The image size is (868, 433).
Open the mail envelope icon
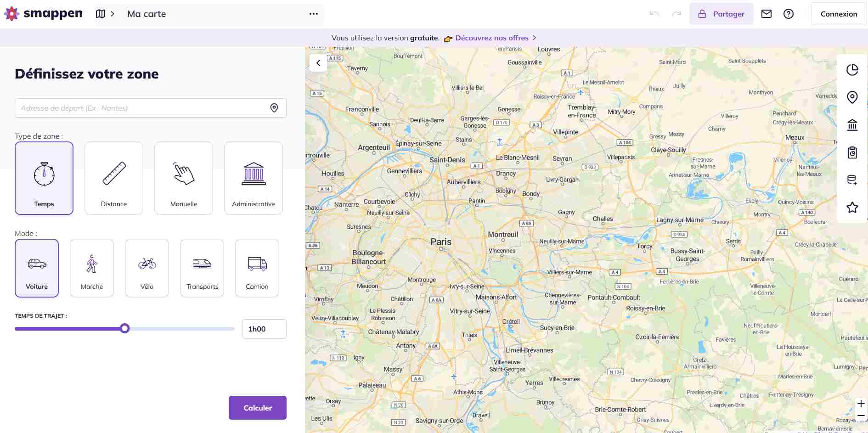click(x=766, y=14)
